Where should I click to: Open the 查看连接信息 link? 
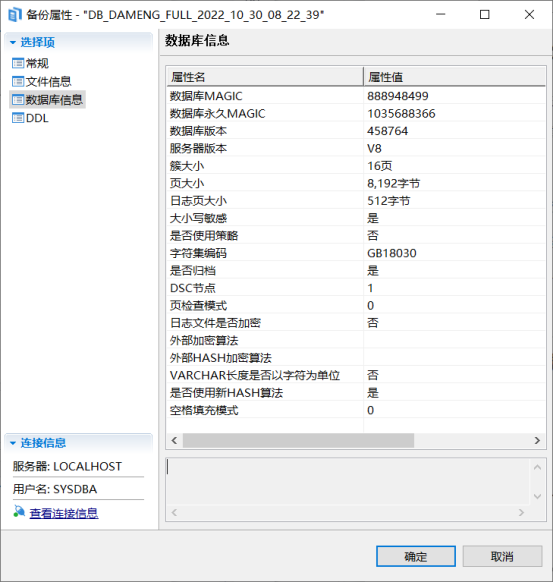pyautogui.click(x=64, y=513)
